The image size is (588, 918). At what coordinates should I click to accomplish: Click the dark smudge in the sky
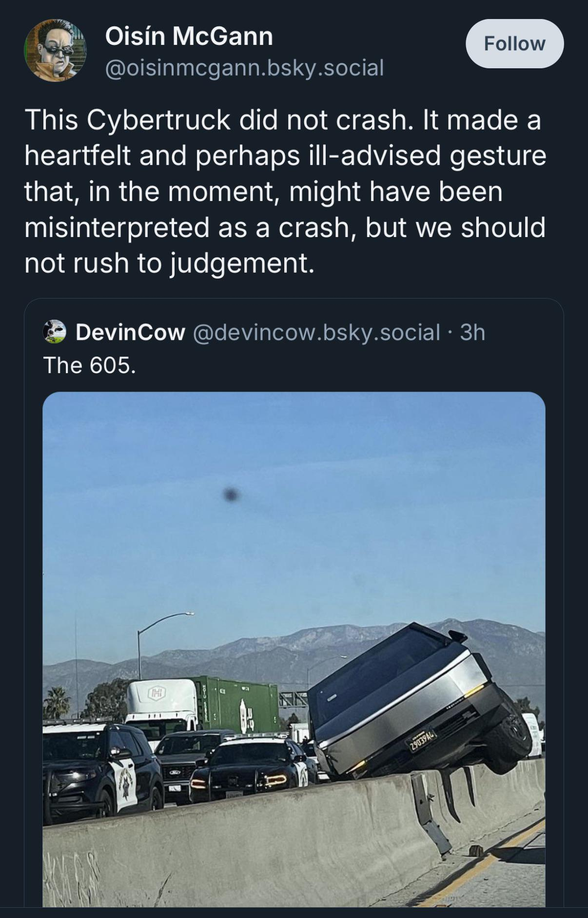coord(231,495)
